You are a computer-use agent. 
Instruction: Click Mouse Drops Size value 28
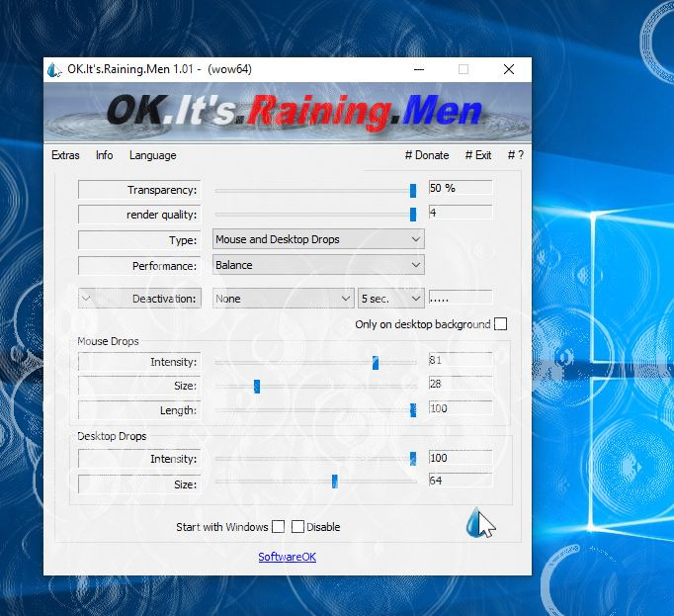pyautogui.click(x=461, y=384)
